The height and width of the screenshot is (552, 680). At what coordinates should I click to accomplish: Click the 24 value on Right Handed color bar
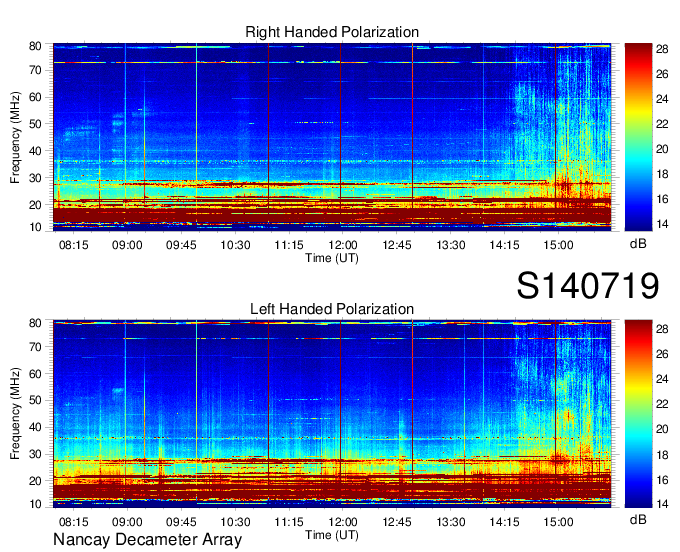(662, 99)
